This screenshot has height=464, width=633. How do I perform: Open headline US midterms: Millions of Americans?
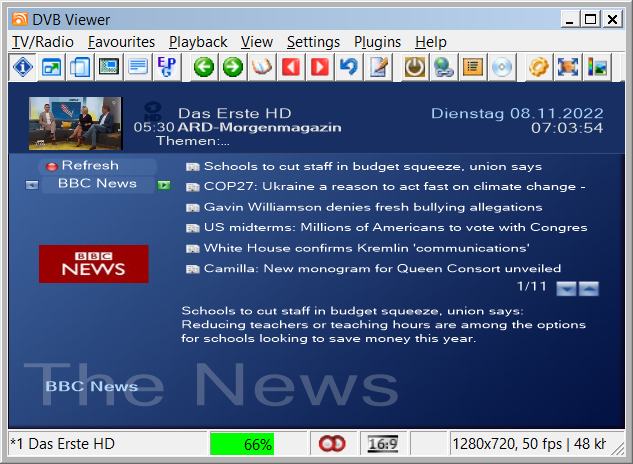396,227
